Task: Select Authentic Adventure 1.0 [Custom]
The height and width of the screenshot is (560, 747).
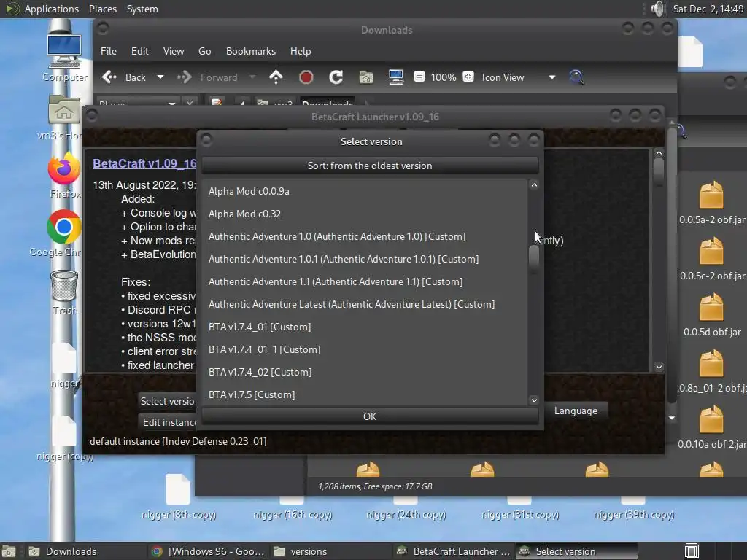Action: click(365, 236)
